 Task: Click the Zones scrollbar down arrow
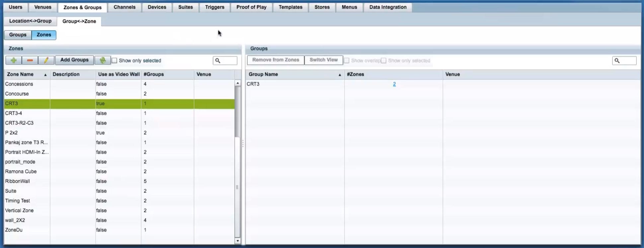(238, 241)
